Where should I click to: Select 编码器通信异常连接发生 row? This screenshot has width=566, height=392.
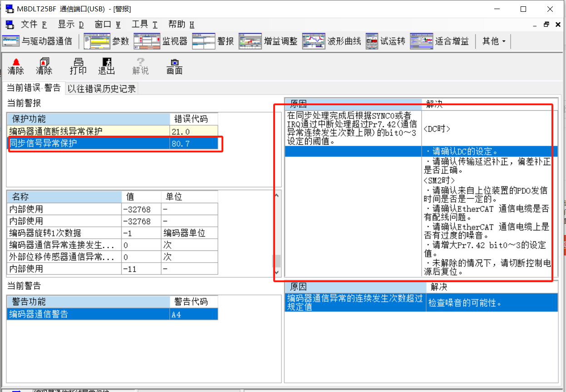tap(112, 245)
